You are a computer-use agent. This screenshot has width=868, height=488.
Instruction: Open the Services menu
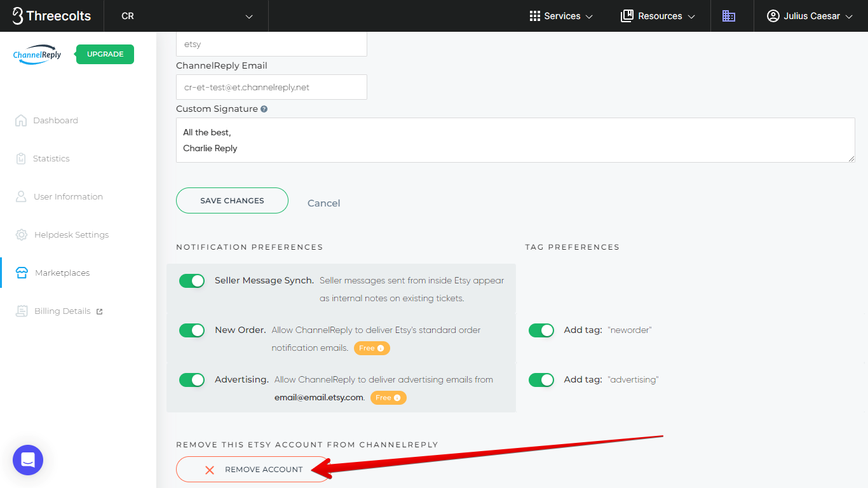coord(561,16)
